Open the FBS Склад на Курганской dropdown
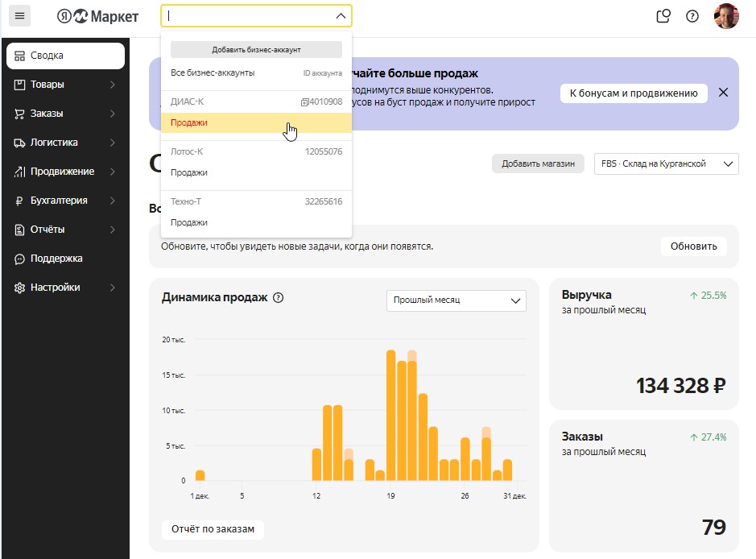Screen dimensions: 756x559 [666, 164]
